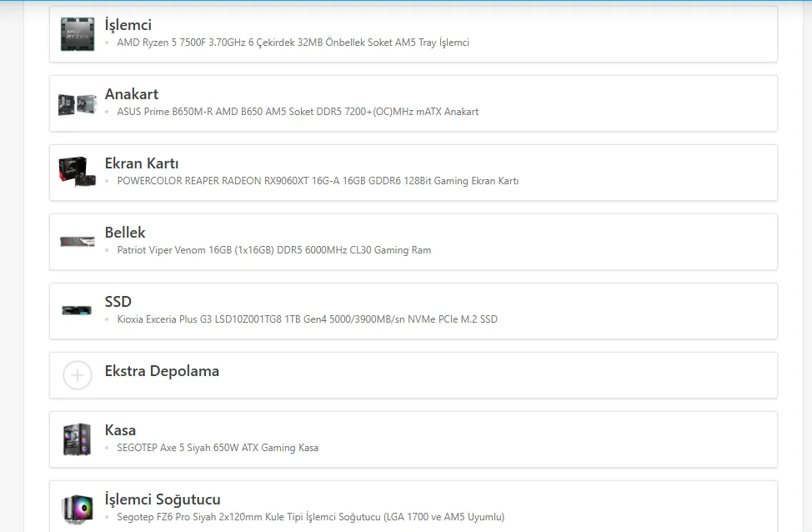Click the plus icon for Ekstra Depolama
This screenshot has width=812, height=532.
click(78, 375)
